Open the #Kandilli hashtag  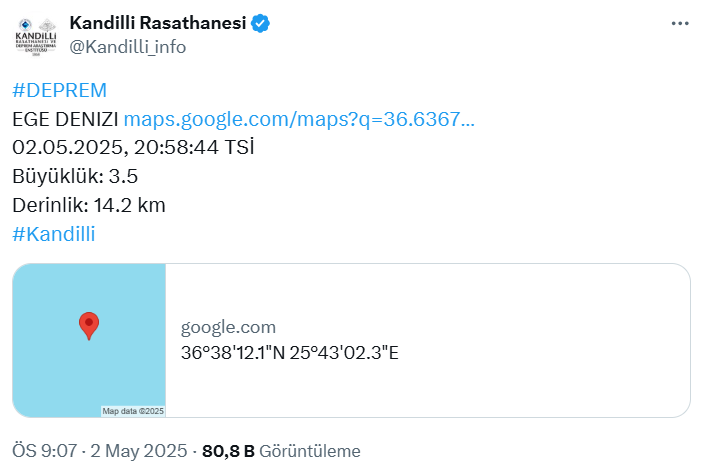click(x=54, y=234)
